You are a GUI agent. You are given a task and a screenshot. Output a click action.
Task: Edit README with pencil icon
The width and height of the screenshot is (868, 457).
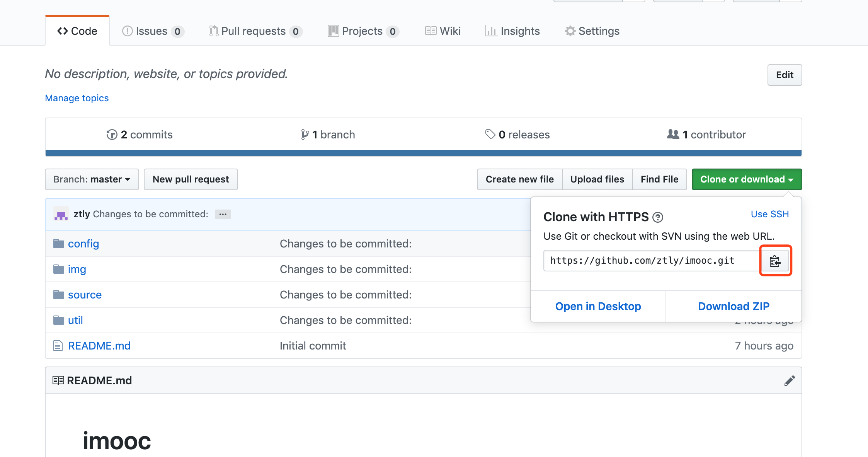click(x=789, y=380)
